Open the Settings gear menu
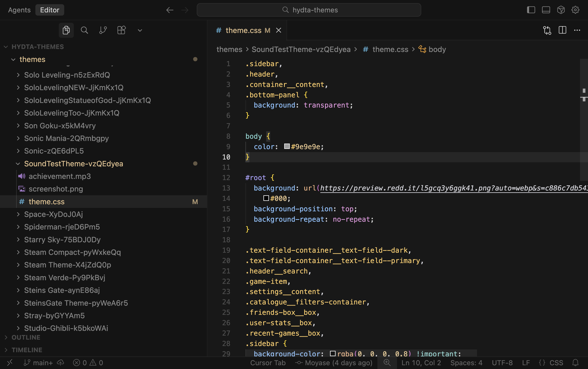This screenshot has height=369, width=588. pyautogui.click(x=576, y=10)
